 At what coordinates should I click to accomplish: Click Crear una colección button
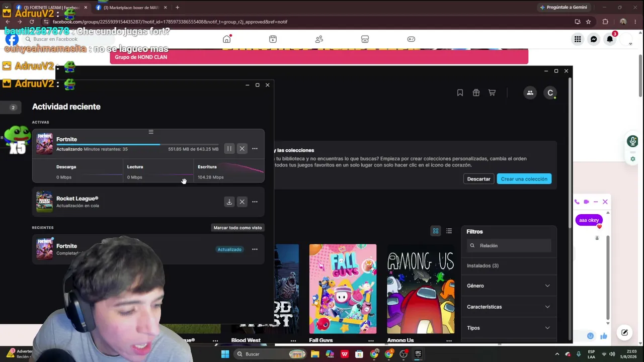524,179
